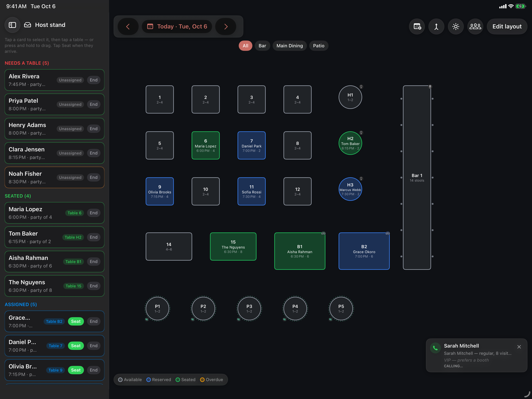Viewport: 532px width, 399px height.
Task: Click the Table H2 tag for Tom Baker
Action: click(x=73, y=237)
